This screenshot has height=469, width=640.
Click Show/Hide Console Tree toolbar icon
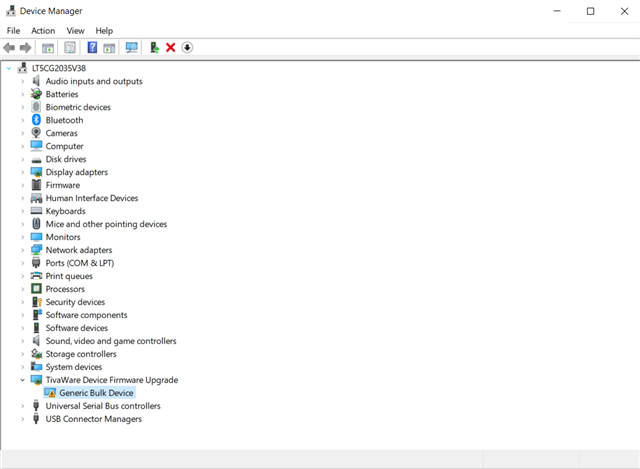point(48,48)
